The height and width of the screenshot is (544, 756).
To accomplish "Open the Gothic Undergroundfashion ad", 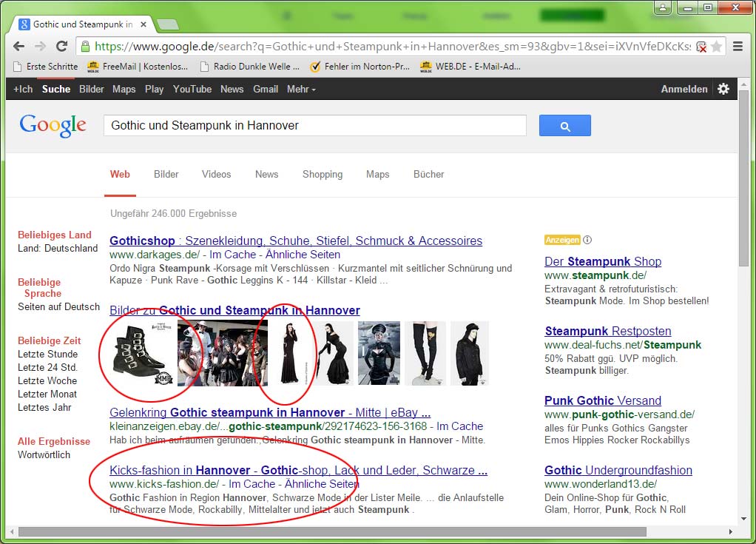I will coord(618,470).
